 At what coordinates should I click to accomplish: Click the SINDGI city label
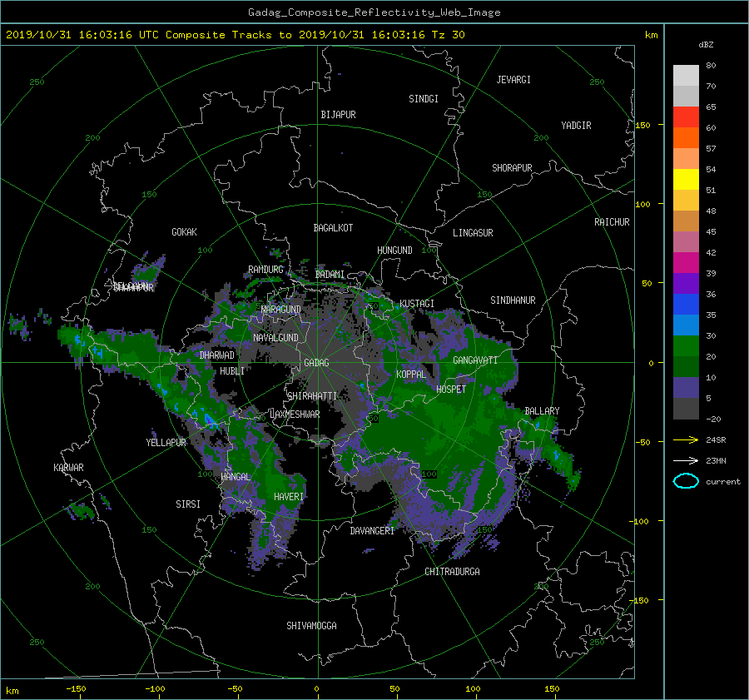(x=424, y=99)
